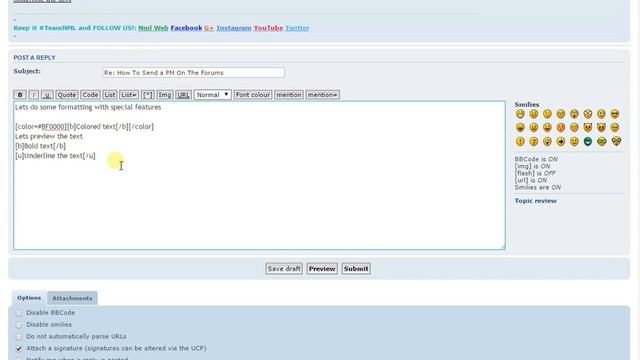Switch to the Attachments tab
Screen dimensions: 640x360
coord(72,298)
